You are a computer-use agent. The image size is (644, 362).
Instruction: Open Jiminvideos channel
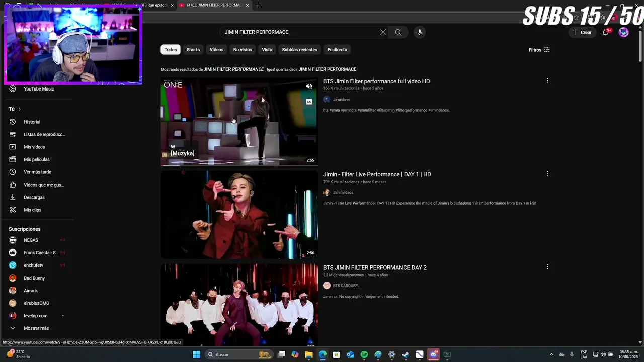(x=343, y=193)
